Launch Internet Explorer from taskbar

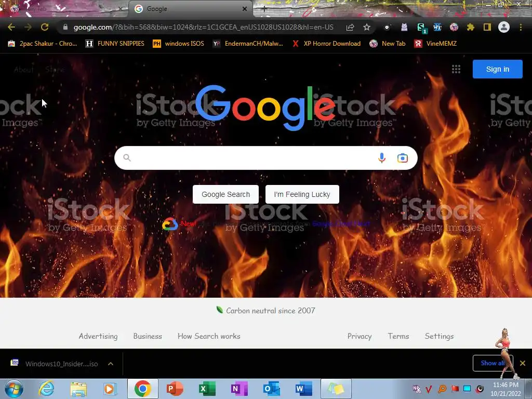46,389
